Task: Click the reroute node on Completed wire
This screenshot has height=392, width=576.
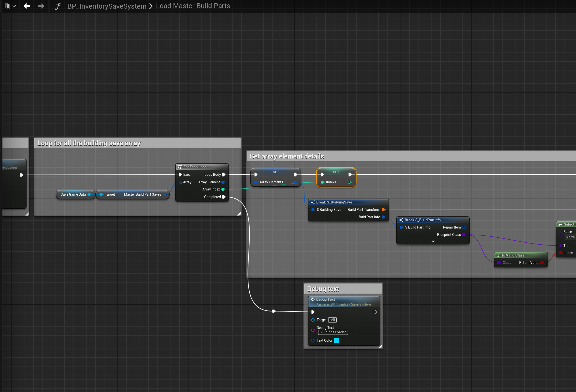Action: (273, 311)
